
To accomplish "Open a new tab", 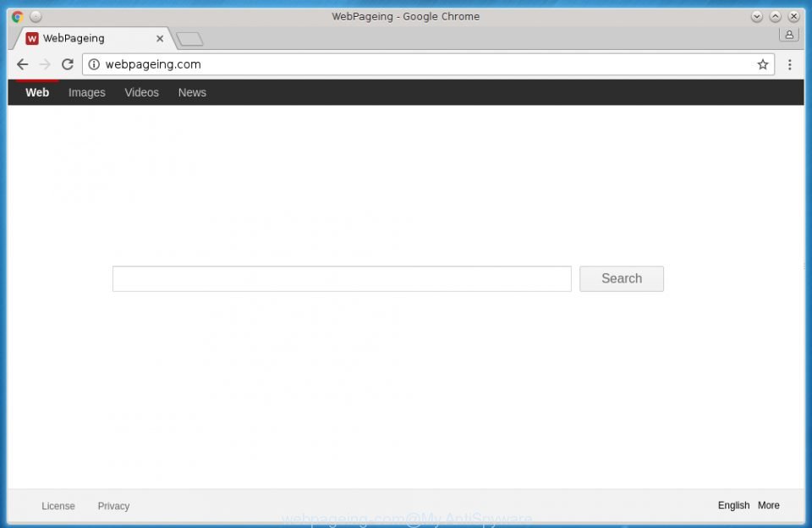I will 189,39.
